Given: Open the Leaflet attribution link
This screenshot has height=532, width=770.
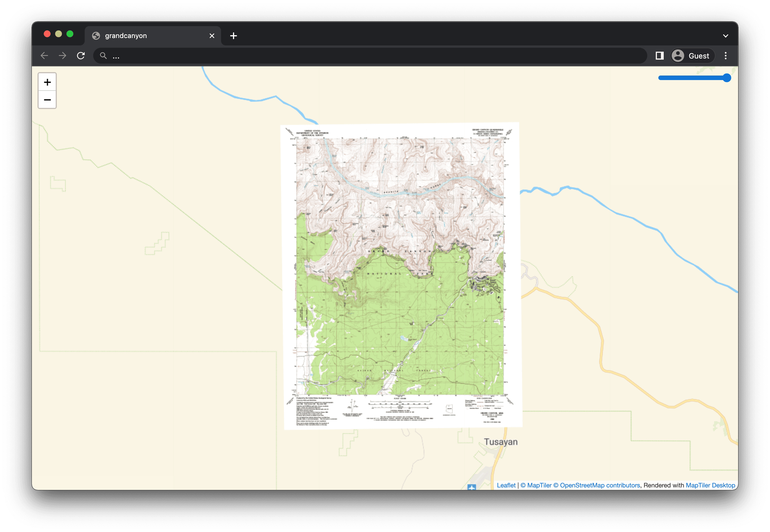Looking at the screenshot, I should point(506,485).
